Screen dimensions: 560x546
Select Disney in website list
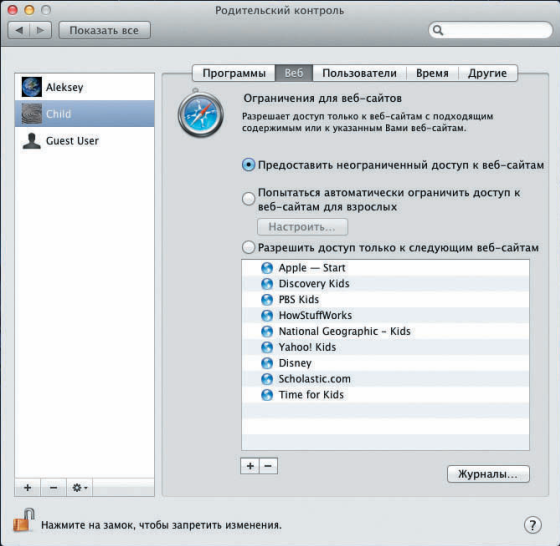click(x=385, y=363)
